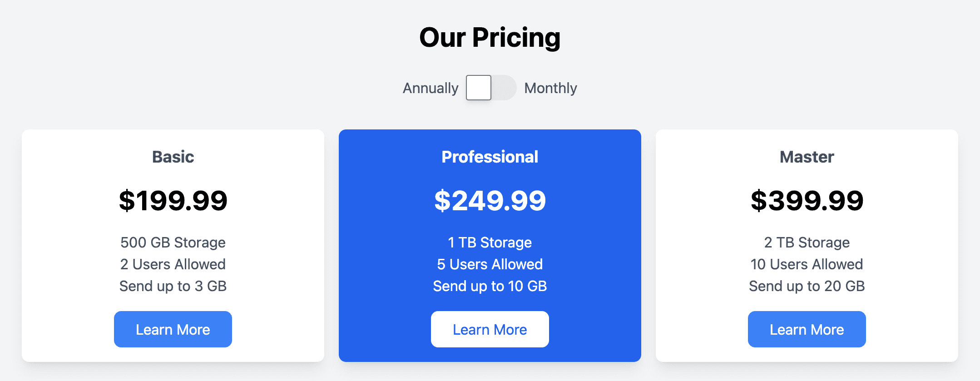
Task: Toggle the Annually/Monthly pricing switch
Action: pos(491,88)
